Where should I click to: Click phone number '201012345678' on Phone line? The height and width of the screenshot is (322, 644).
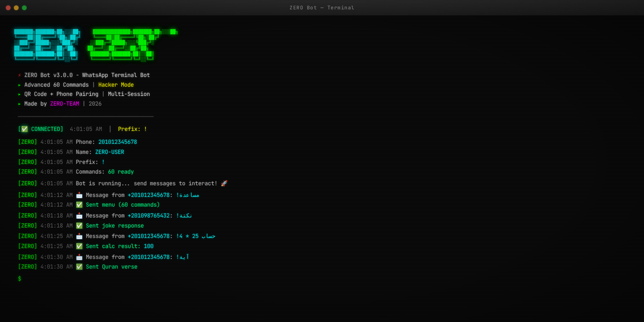coord(117,142)
